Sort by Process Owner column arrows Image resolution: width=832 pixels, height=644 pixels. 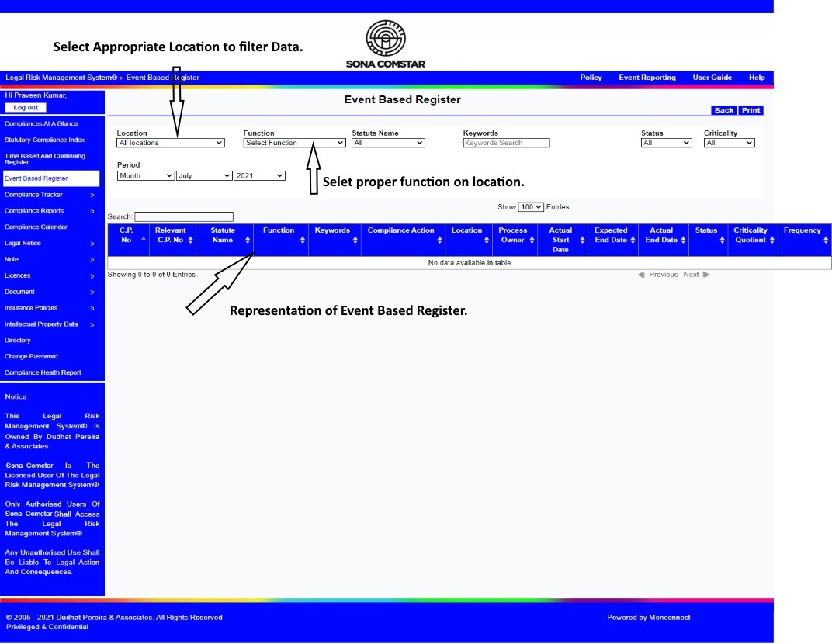click(532, 240)
